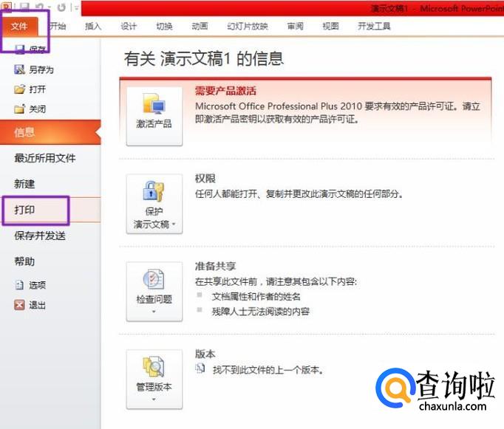The image size is (504, 429).
Task: Click the redo icon in quick access toolbar
Action: pos(62,7)
